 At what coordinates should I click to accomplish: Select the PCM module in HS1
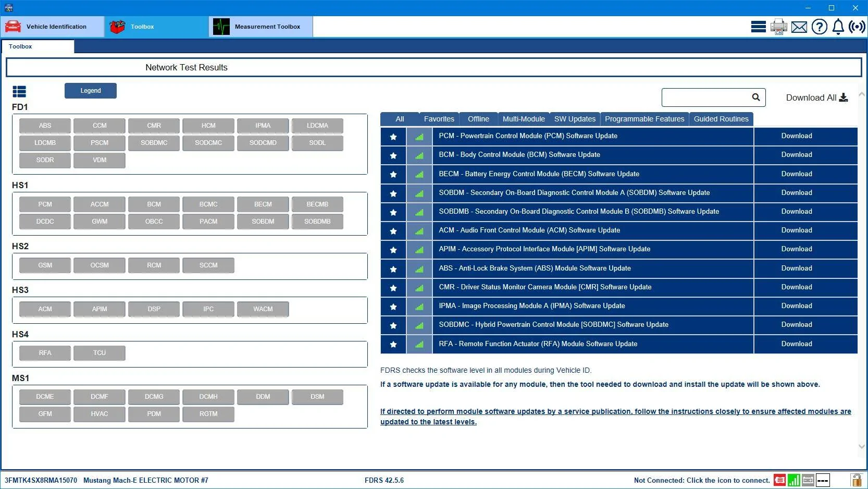(x=45, y=204)
